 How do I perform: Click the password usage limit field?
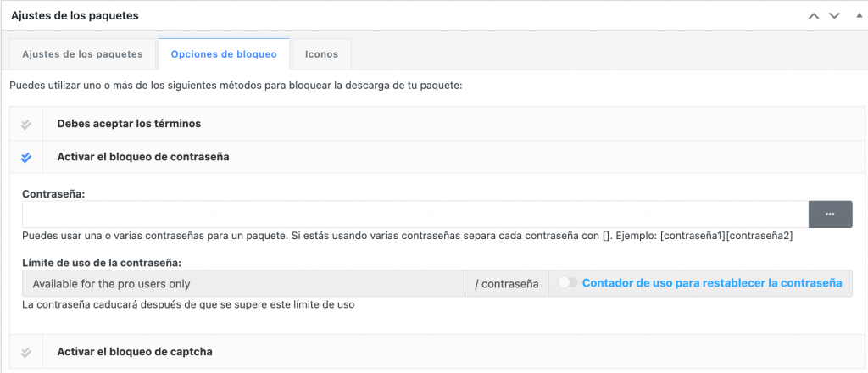pyautogui.click(x=243, y=283)
